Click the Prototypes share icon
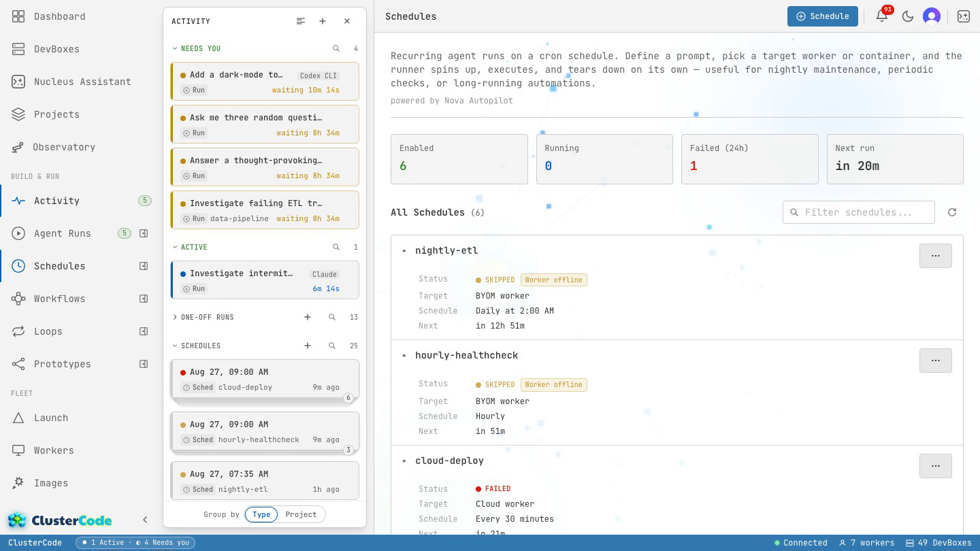Screen dimensions: 980x551 [x=18, y=364]
